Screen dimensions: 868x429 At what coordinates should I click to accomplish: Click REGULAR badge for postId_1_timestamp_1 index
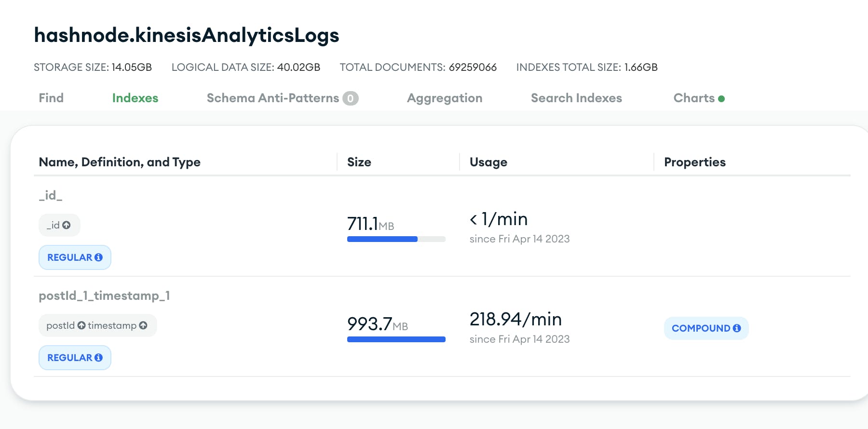click(75, 358)
